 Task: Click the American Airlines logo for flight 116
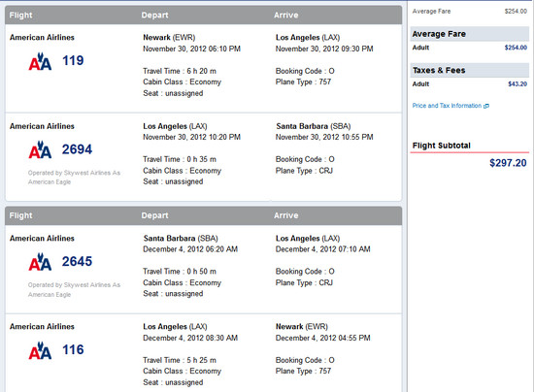40,350
